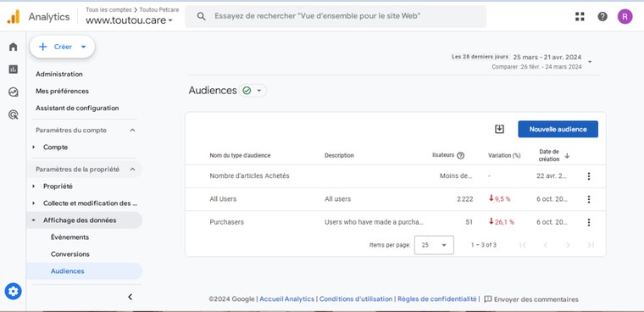Open more options for Purchasers row
Viewport: 644px width, 312px height.
(589, 222)
